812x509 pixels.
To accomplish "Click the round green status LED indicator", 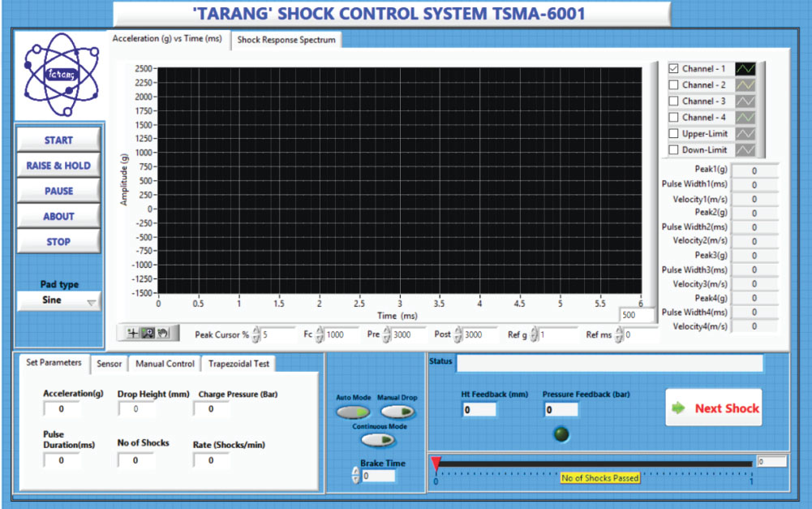I will [x=561, y=434].
